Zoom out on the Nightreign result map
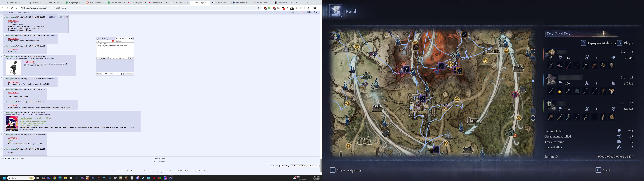The image size is (644, 181). click(533, 110)
